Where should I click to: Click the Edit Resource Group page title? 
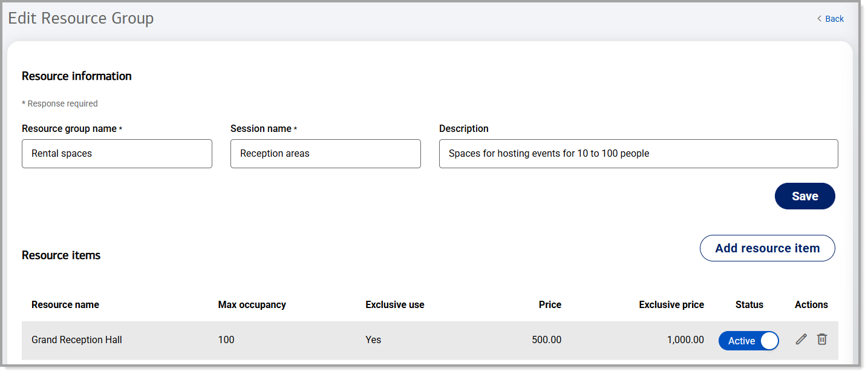(x=81, y=18)
